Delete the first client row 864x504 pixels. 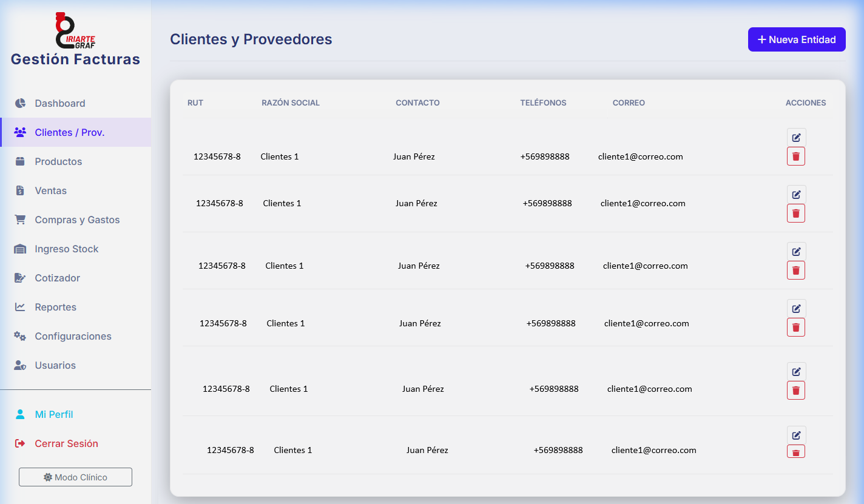coord(796,156)
